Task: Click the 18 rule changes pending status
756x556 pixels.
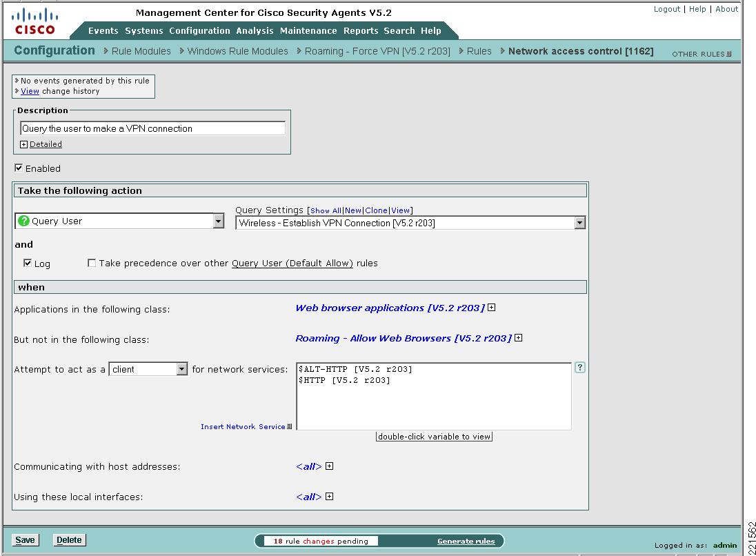Action: click(321, 541)
